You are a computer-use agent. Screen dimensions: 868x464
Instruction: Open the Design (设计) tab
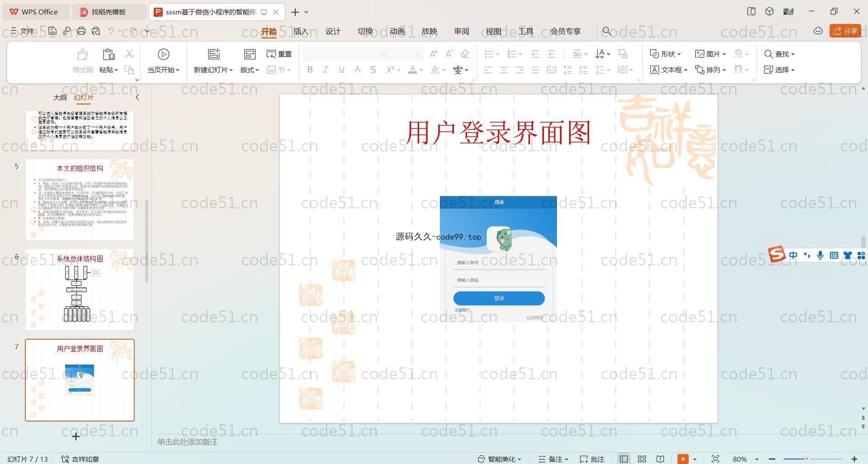(x=333, y=31)
